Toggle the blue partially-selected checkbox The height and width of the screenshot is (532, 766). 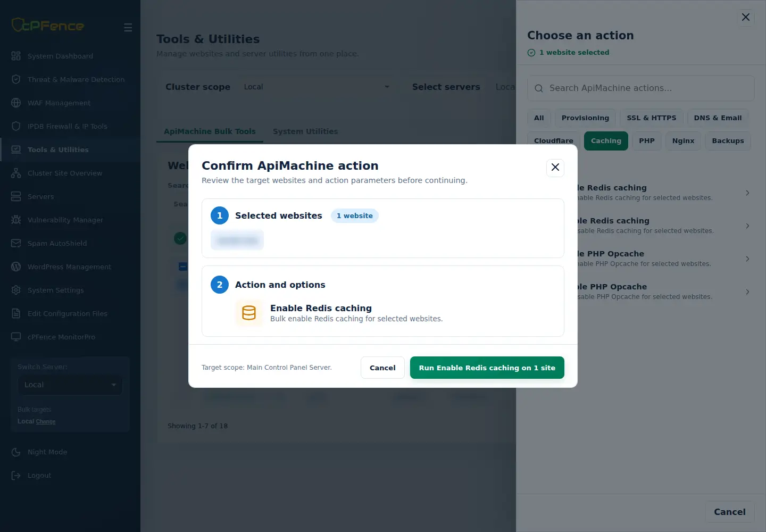click(x=183, y=267)
